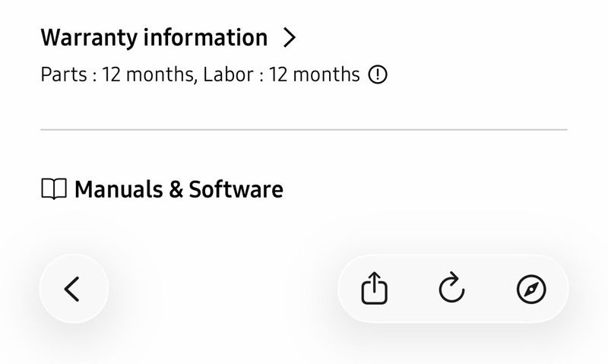Click pill toolbar between share and reload
Image resolution: width=608 pixels, height=364 pixels.
(x=413, y=289)
